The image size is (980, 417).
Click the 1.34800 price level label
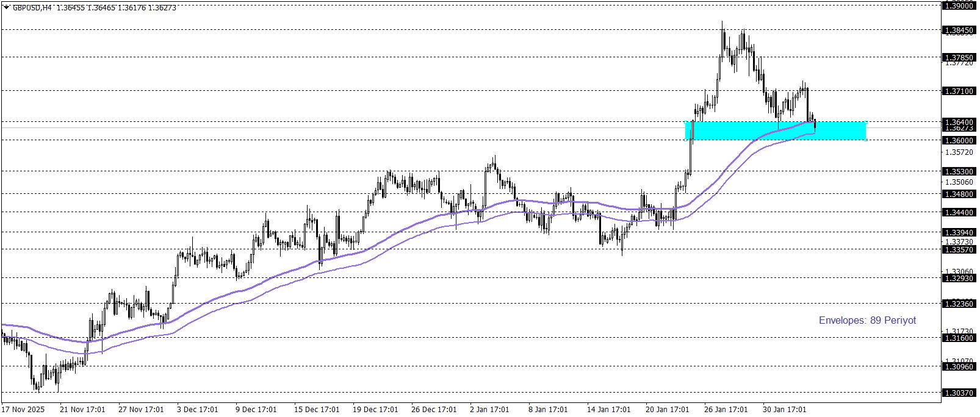click(959, 194)
